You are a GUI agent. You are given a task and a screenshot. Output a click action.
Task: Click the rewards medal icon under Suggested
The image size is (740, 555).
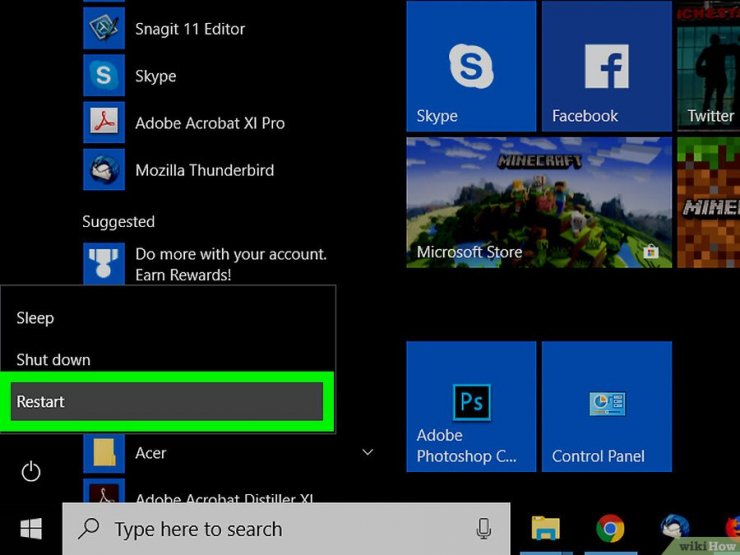tap(104, 263)
